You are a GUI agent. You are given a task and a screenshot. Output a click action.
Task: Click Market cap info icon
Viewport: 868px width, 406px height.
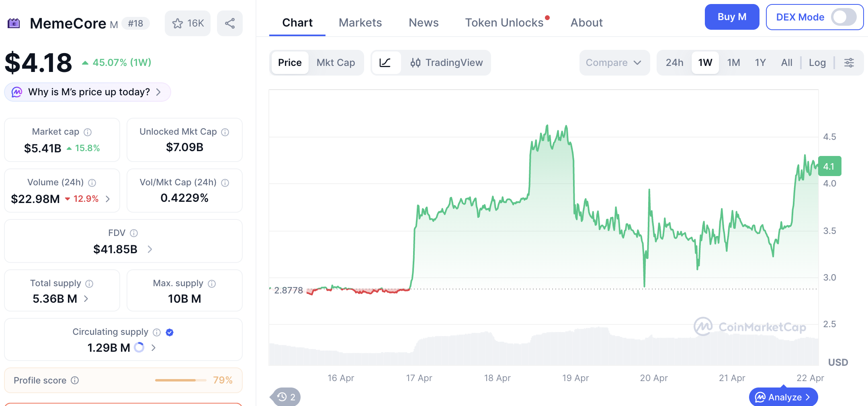pyautogui.click(x=88, y=132)
